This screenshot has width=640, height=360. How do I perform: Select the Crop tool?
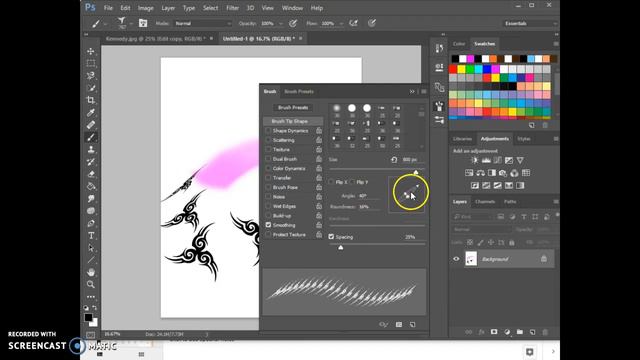(91, 100)
